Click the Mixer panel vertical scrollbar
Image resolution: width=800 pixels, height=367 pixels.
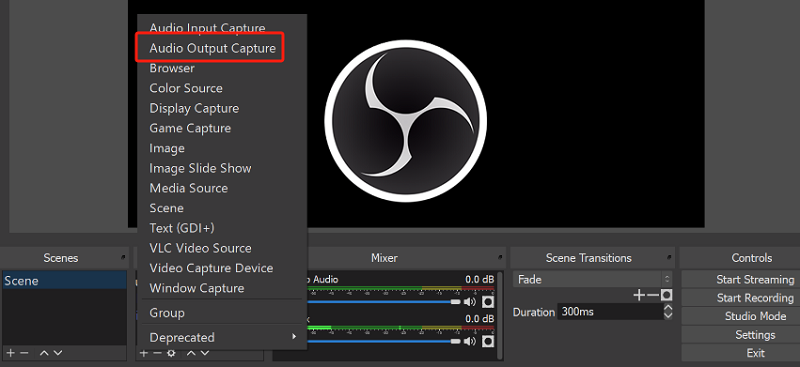pos(500,315)
